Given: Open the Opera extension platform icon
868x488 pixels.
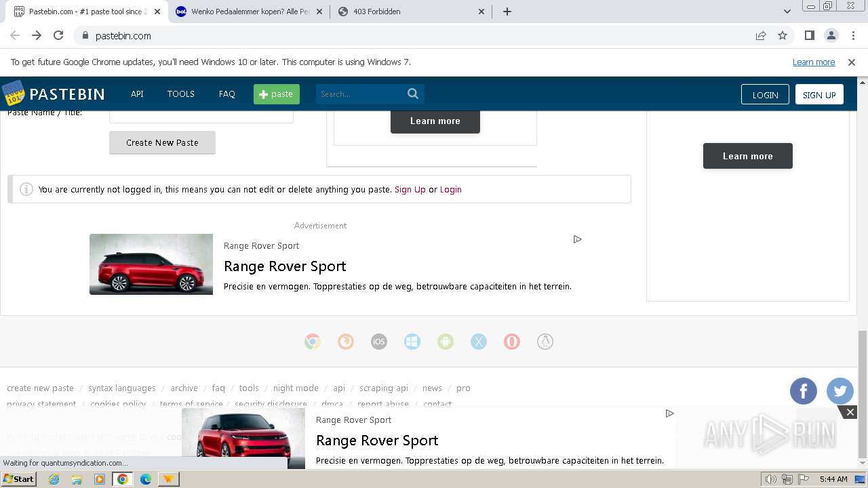Looking at the screenshot, I should [x=512, y=342].
